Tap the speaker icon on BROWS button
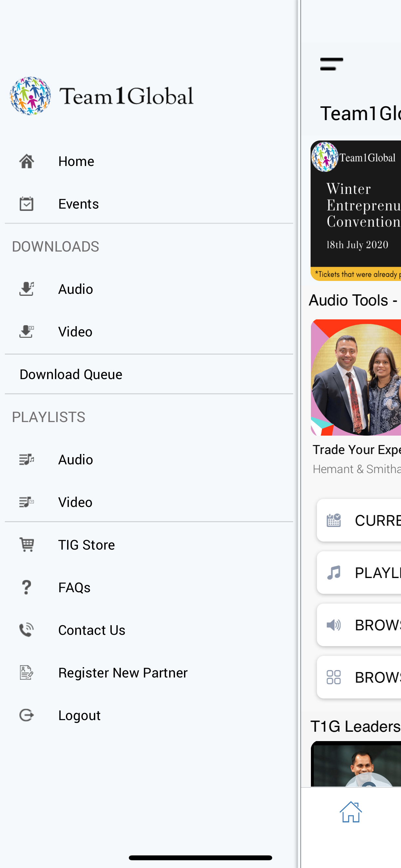Viewport: 401px width, 868px height. pyautogui.click(x=334, y=625)
